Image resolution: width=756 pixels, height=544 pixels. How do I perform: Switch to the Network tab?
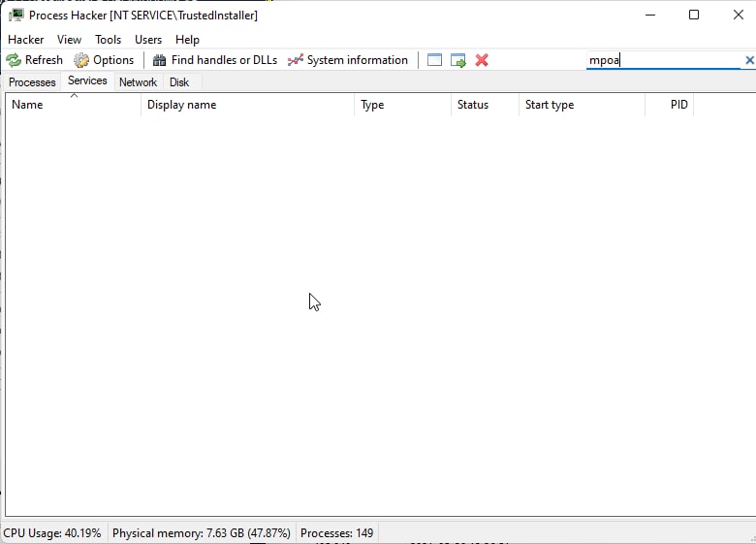138,82
